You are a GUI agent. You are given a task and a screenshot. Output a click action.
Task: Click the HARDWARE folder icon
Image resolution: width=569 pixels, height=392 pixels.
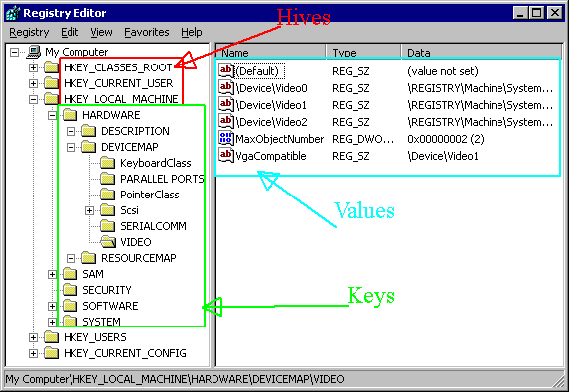71,115
